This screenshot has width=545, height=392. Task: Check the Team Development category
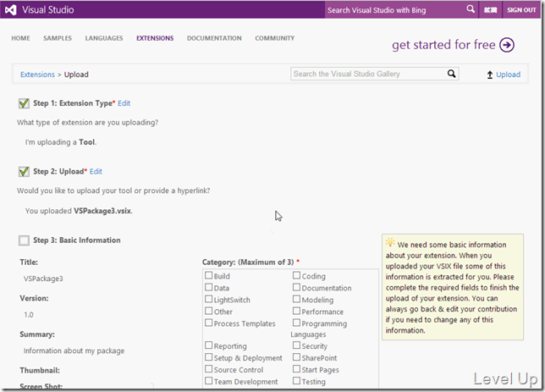(x=208, y=381)
